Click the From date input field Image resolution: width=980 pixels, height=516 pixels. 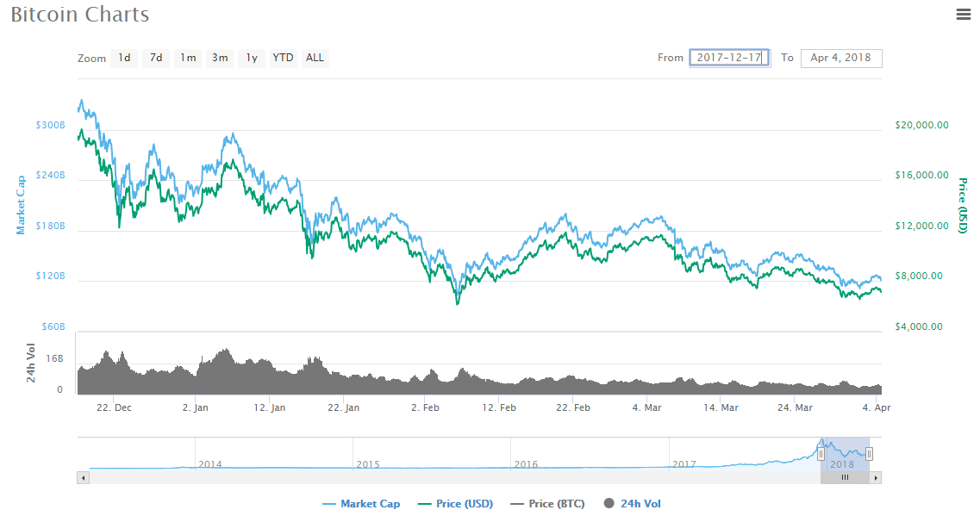click(729, 58)
